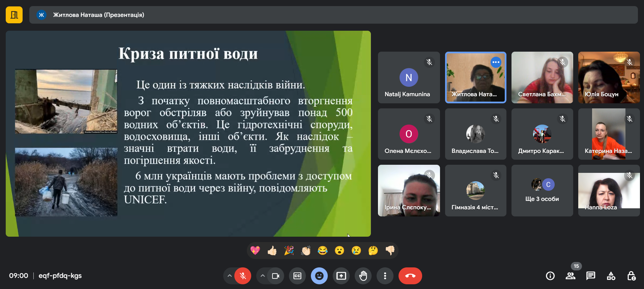Screen dimensions: 644x289
Task: Open host controls lock icon
Action: coord(631,276)
